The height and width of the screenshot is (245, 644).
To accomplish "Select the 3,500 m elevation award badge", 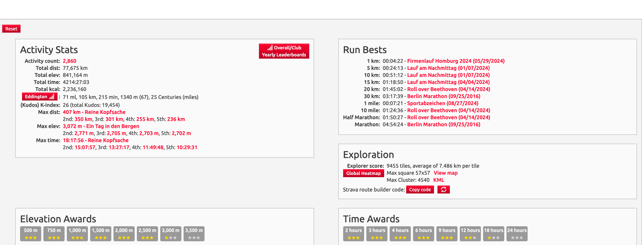I will tap(194, 234).
